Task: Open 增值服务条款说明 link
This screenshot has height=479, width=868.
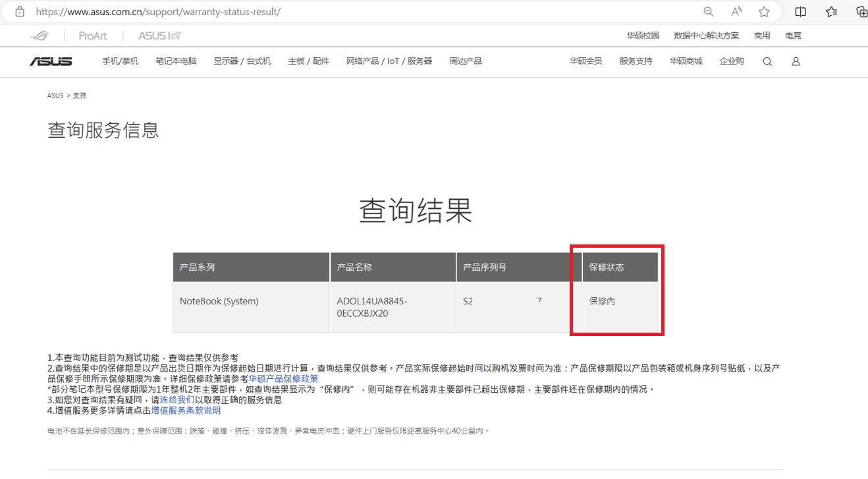Action: tap(186, 410)
